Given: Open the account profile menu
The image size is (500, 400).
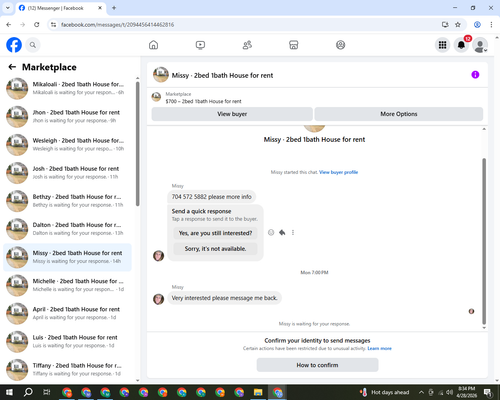Looking at the screenshot, I should click(480, 45).
